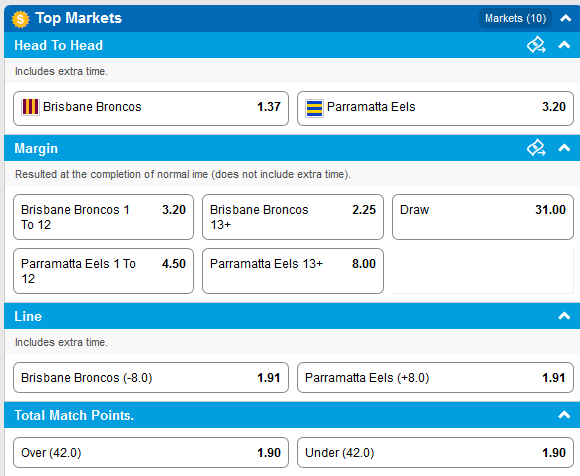Open the Markets (10) pill button
The width and height of the screenshot is (580, 476).
coord(515,18)
